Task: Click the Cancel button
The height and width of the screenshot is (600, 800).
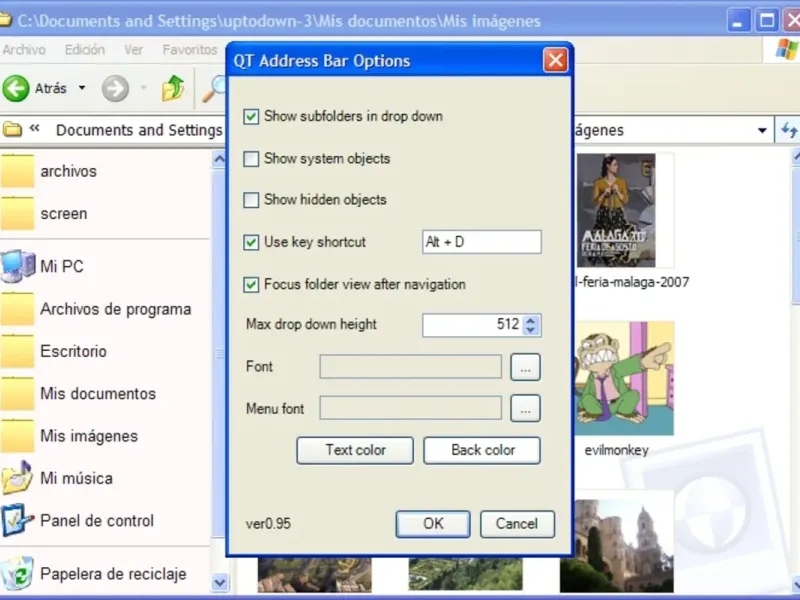Action: [x=517, y=524]
